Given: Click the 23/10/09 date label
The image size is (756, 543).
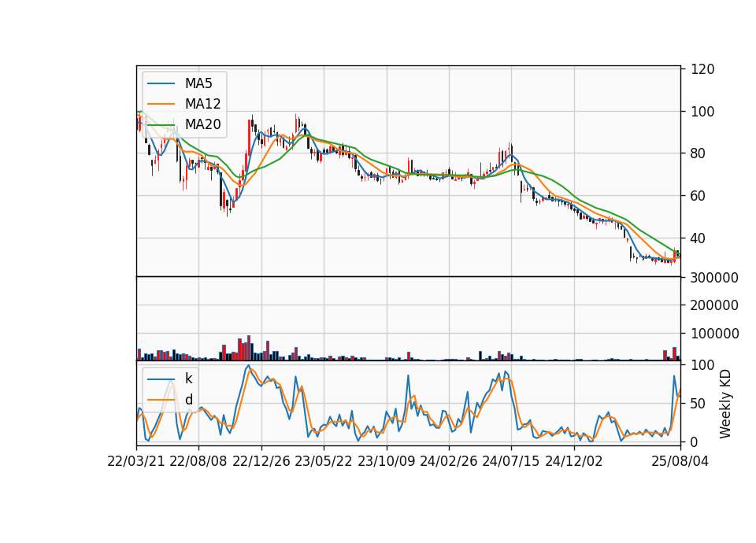Looking at the screenshot, I should [386, 461].
